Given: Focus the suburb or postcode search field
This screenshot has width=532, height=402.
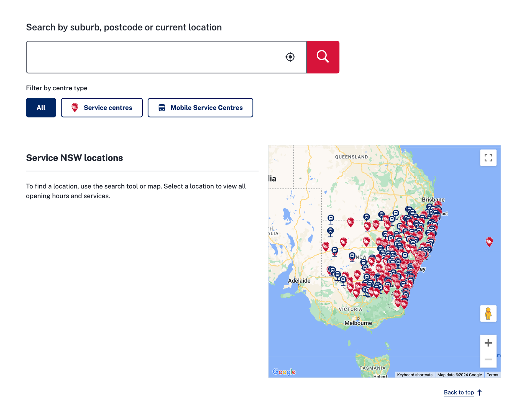Looking at the screenshot, I should (166, 57).
